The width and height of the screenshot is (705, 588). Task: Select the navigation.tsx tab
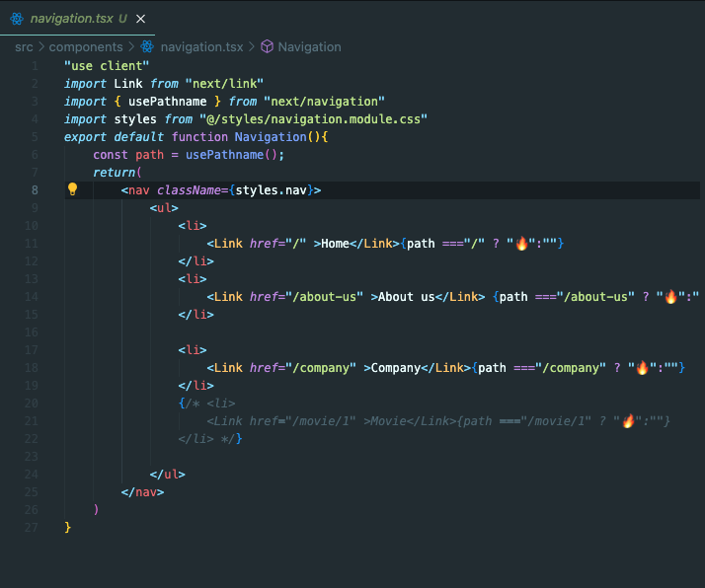click(71, 18)
